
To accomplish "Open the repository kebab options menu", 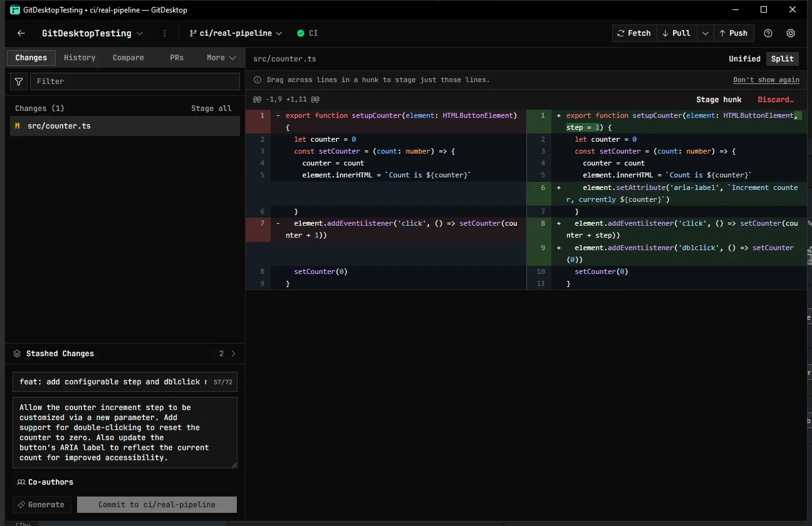I will (x=165, y=33).
